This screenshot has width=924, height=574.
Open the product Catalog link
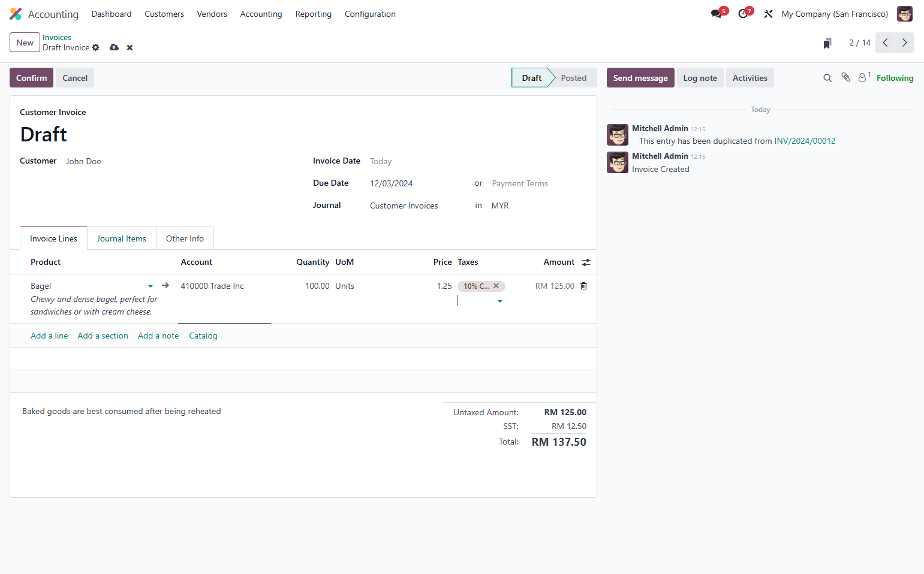(x=203, y=336)
